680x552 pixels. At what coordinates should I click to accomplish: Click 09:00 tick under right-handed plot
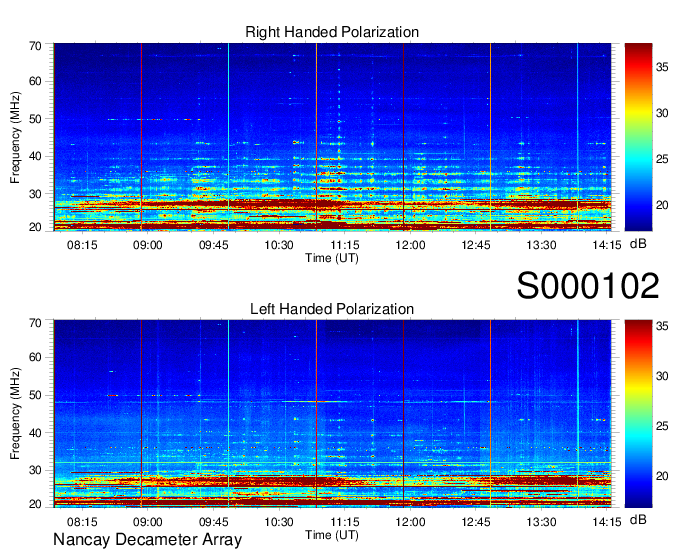(x=147, y=245)
